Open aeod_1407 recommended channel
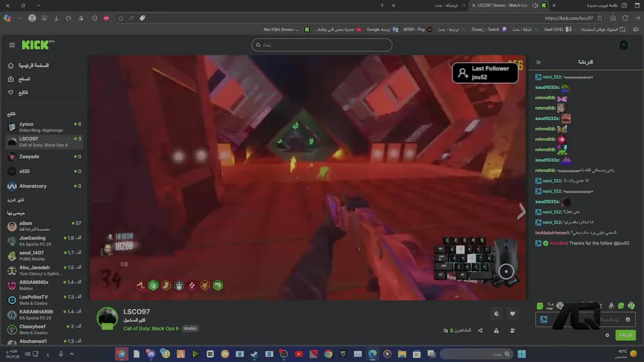This screenshot has height=362, width=644. pos(44,255)
